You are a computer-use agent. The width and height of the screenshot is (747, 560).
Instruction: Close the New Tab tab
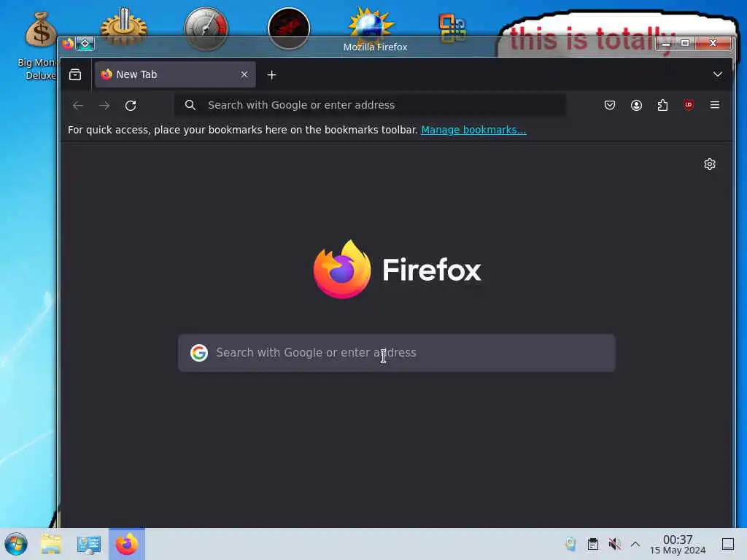(244, 75)
